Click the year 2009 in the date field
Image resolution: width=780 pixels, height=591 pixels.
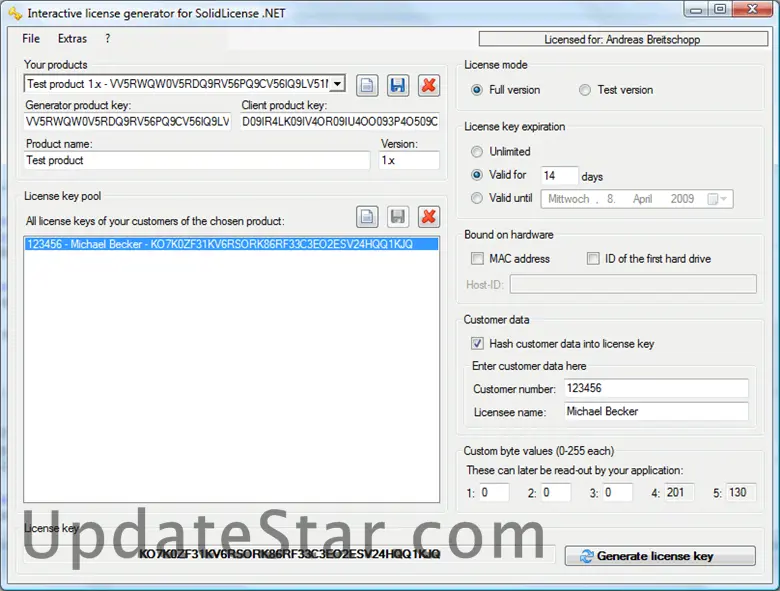(682, 199)
